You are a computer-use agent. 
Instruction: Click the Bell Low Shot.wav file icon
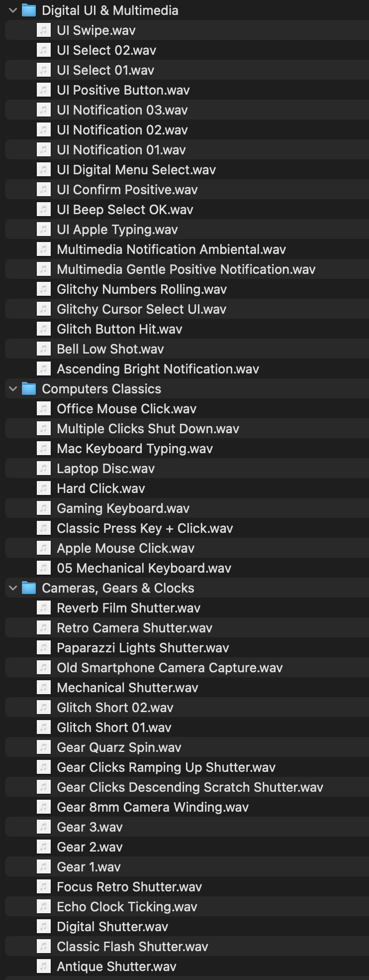point(44,349)
